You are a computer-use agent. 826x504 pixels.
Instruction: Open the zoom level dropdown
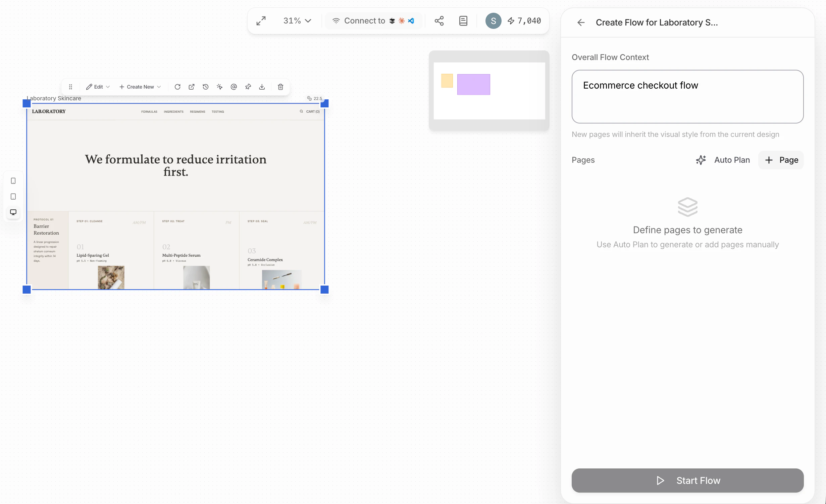click(x=297, y=21)
